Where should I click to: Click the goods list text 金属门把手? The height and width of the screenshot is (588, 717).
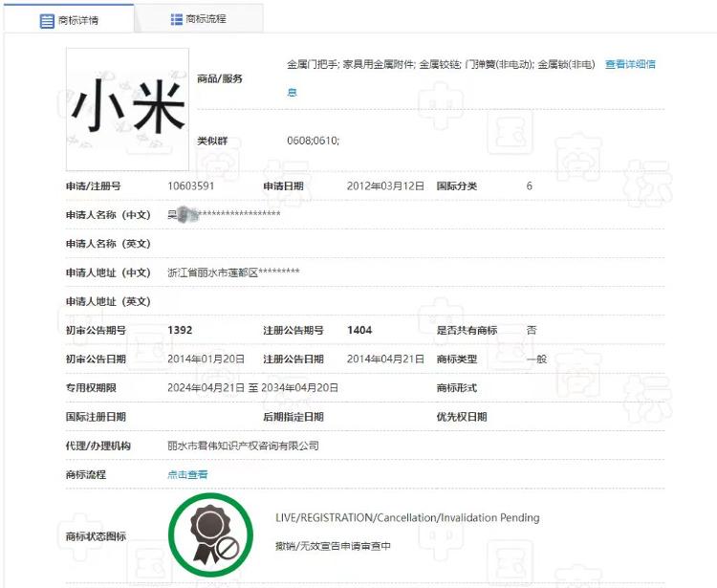pos(313,64)
